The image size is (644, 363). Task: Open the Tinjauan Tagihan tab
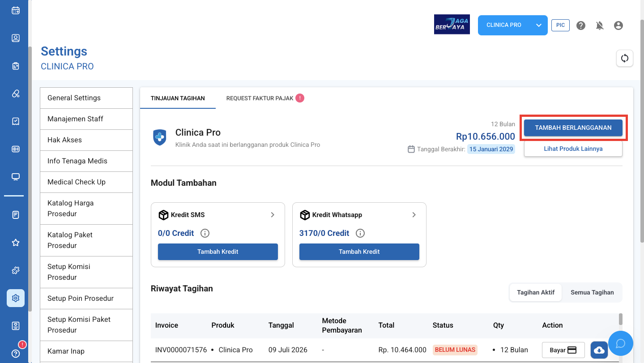click(178, 98)
